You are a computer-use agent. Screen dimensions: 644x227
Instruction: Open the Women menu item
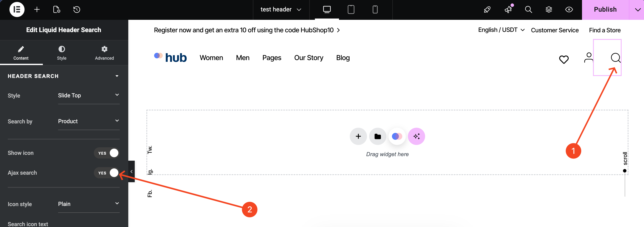[x=211, y=58]
